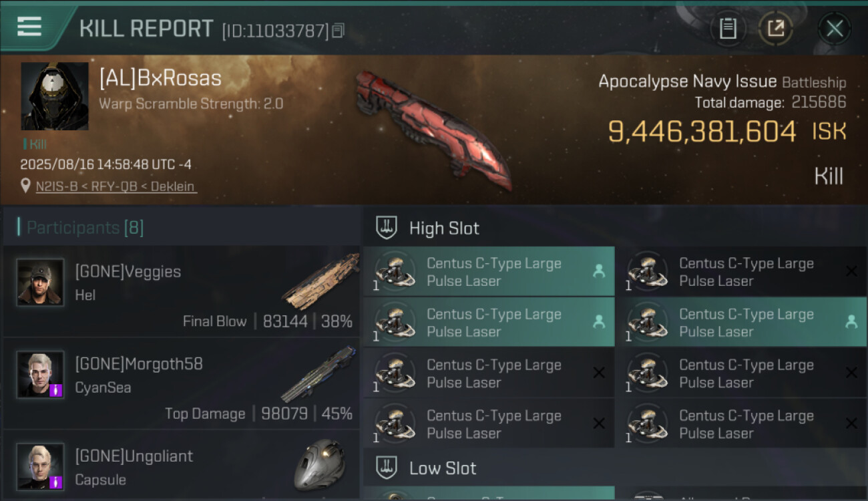This screenshot has height=501, width=868.
Task: Click the High Slot section header
Action: [444, 228]
